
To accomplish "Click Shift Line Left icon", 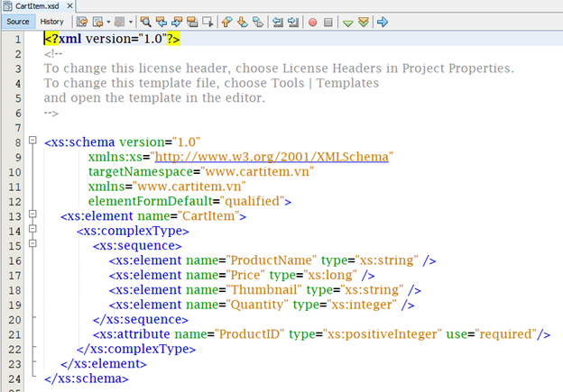I will [277, 22].
